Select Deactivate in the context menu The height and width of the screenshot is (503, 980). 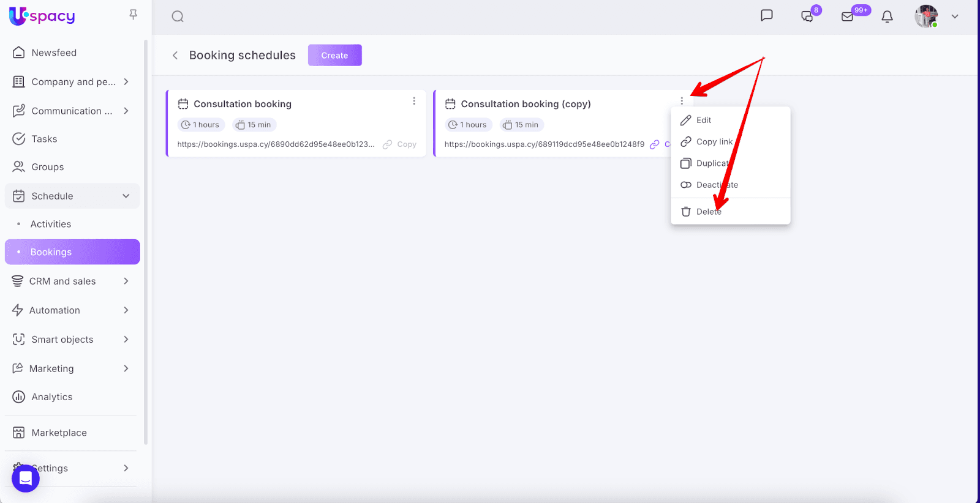(717, 185)
